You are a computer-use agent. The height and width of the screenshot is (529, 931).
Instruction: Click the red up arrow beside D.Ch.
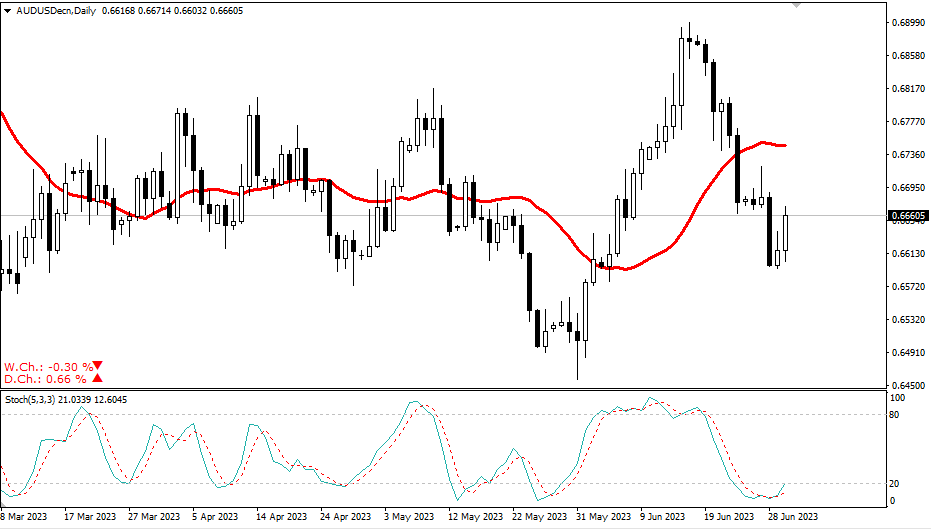pyautogui.click(x=97, y=378)
